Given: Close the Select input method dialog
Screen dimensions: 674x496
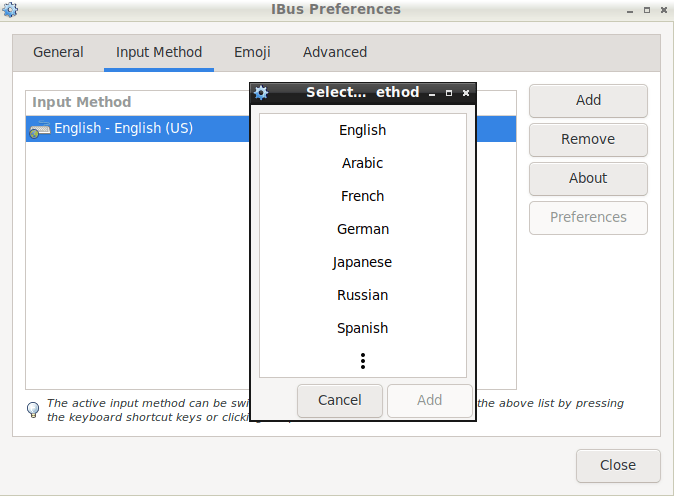Looking at the screenshot, I should click(466, 93).
